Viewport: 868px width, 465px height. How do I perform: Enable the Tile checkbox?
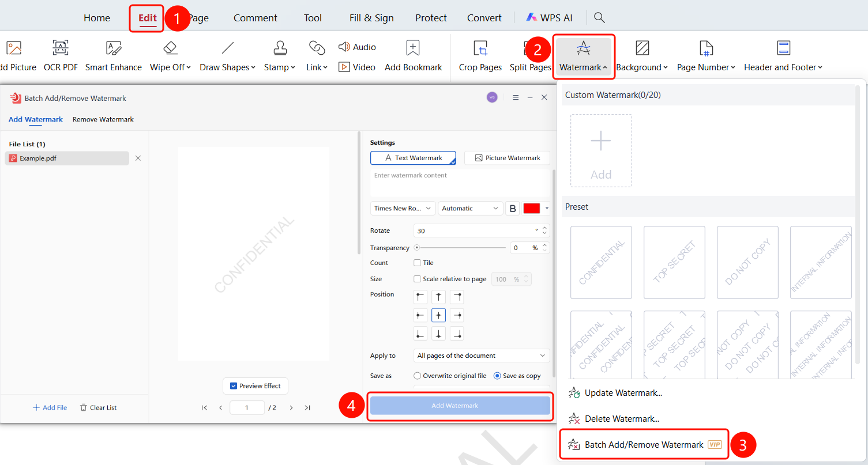click(417, 263)
